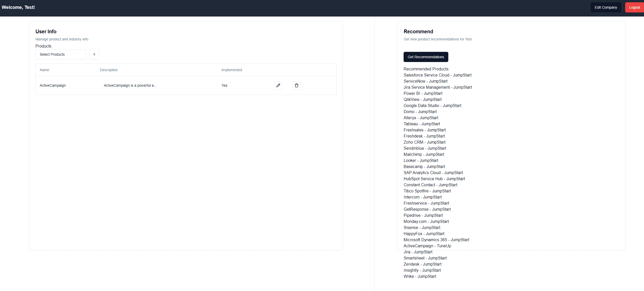This screenshot has width=644, height=291.
Task: Select the ActiveCampaign name cell
Action: [53, 85]
